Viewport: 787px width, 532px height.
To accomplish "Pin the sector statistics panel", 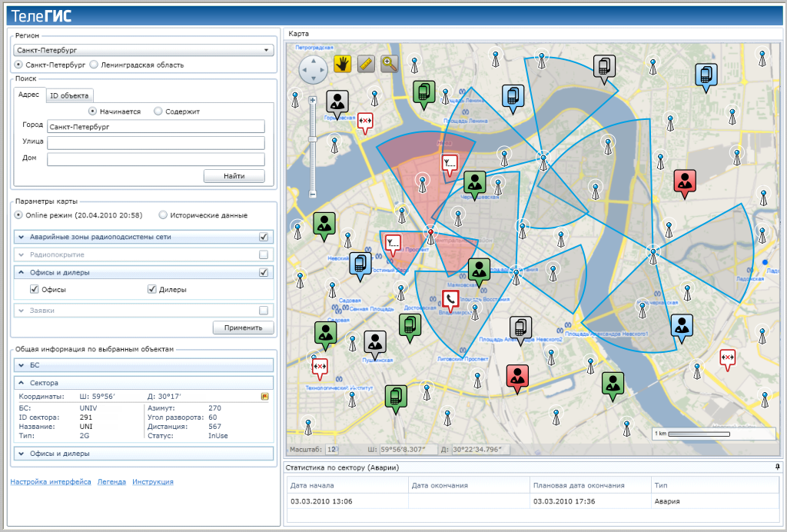I will [x=778, y=467].
